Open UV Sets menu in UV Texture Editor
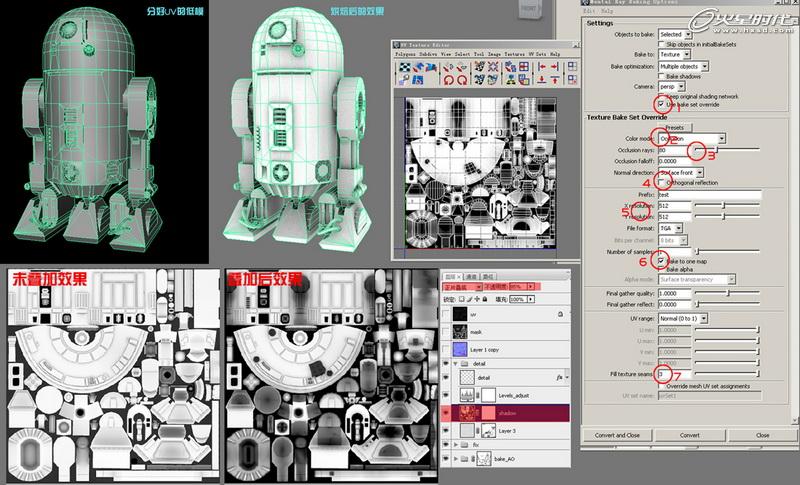The image size is (800, 485). pos(537,54)
